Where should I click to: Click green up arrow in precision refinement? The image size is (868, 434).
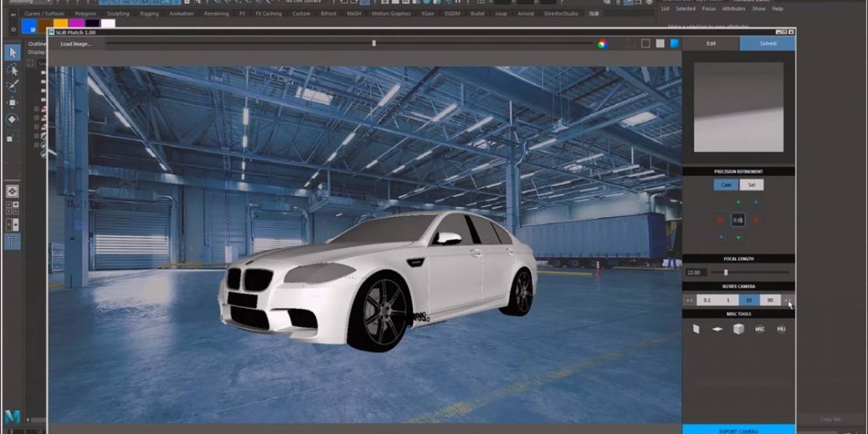(x=738, y=202)
